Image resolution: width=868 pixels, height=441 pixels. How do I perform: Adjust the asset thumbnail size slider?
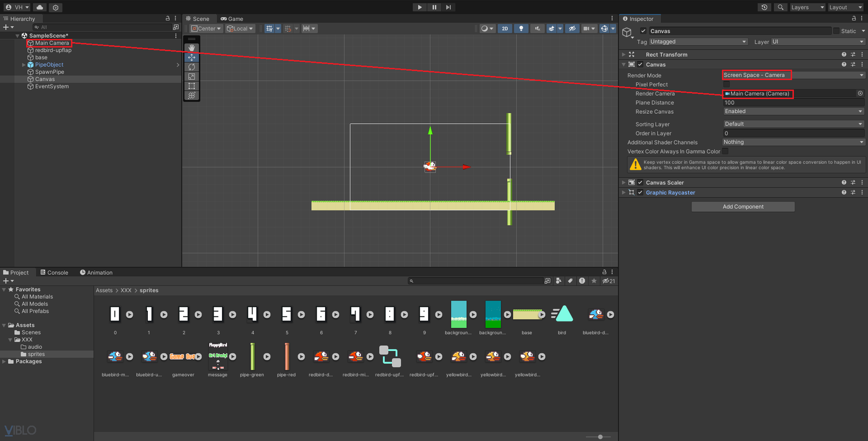[x=600, y=437]
